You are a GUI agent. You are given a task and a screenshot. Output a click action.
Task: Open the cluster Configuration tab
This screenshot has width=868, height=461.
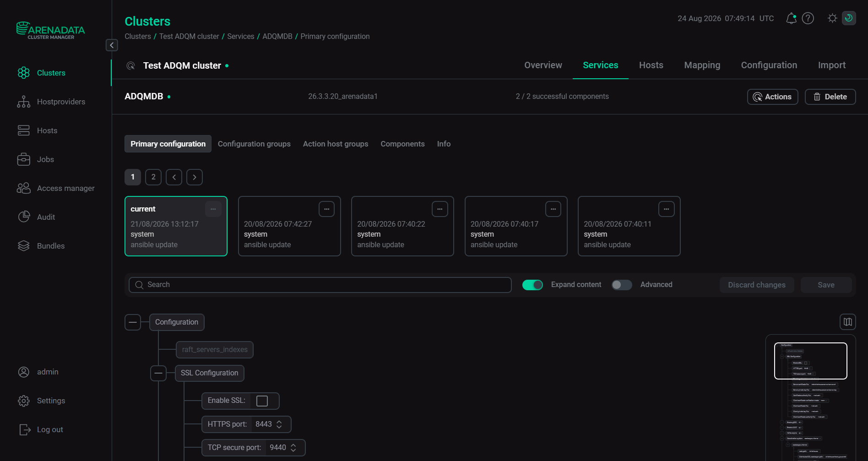click(769, 65)
